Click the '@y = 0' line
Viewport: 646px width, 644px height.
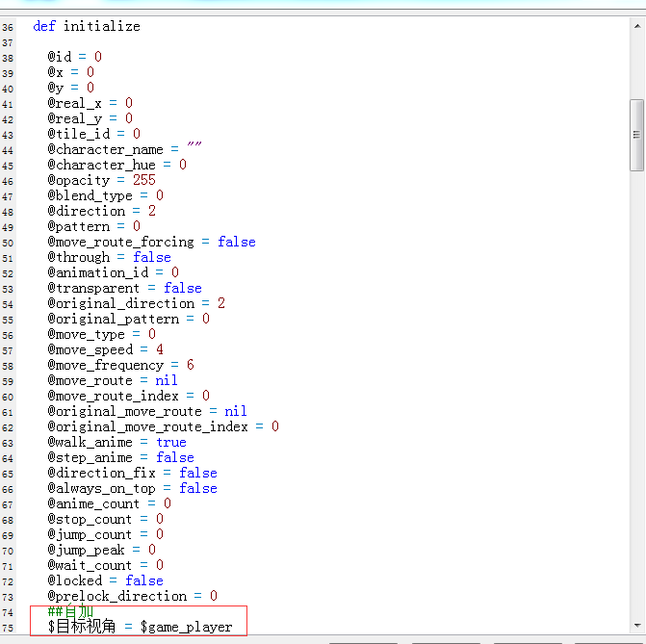(x=71, y=88)
